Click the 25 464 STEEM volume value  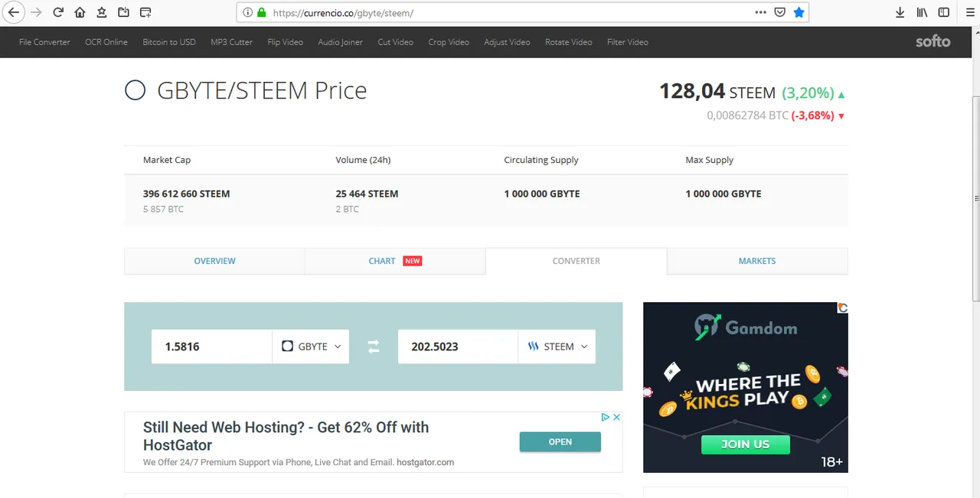(367, 194)
